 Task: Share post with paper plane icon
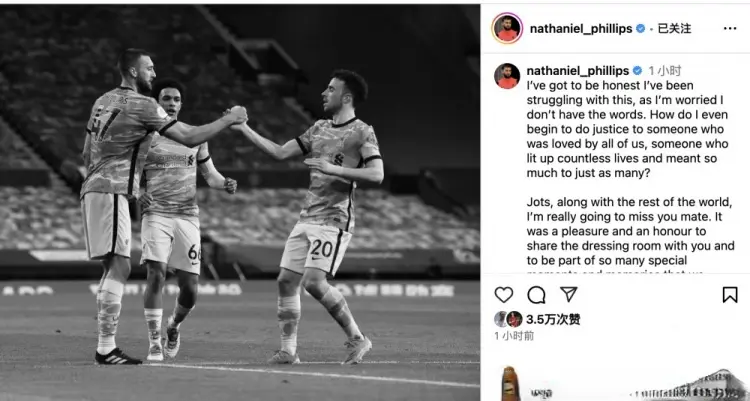(569, 294)
